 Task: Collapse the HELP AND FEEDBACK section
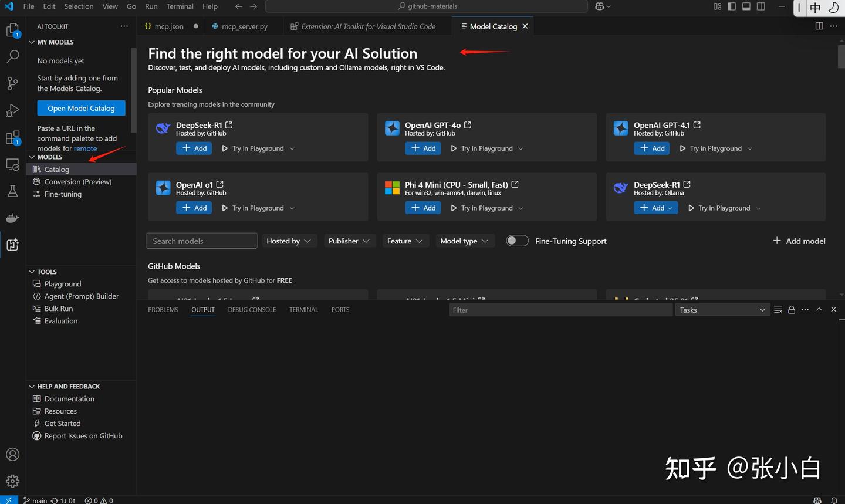[x=68, y=387]
